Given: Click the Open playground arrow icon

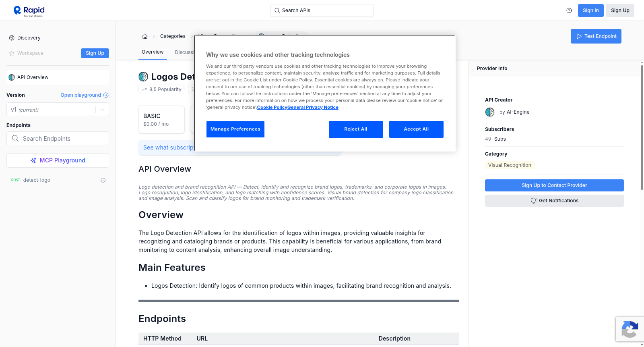Looking at the screenshot, I should 106,95.
